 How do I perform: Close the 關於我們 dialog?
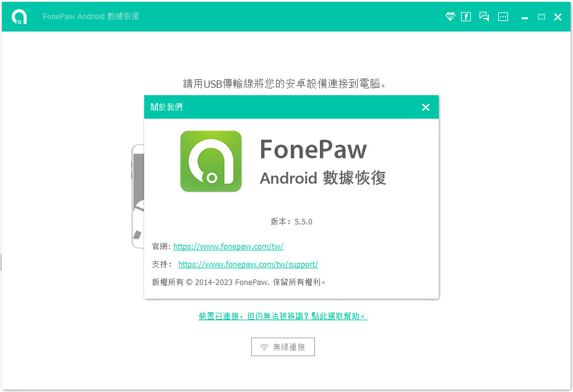(425, 108)
